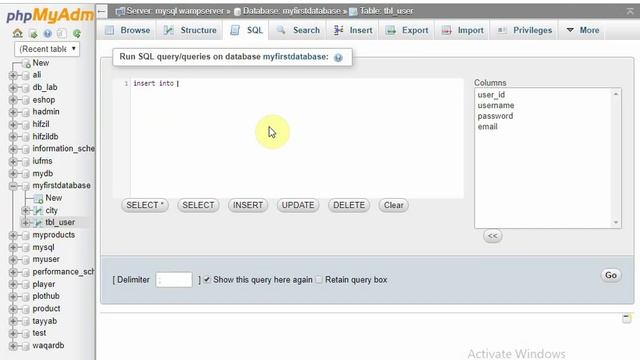
Task: Click the collapse icon at top right corner
Action: (x=630, y=11)
